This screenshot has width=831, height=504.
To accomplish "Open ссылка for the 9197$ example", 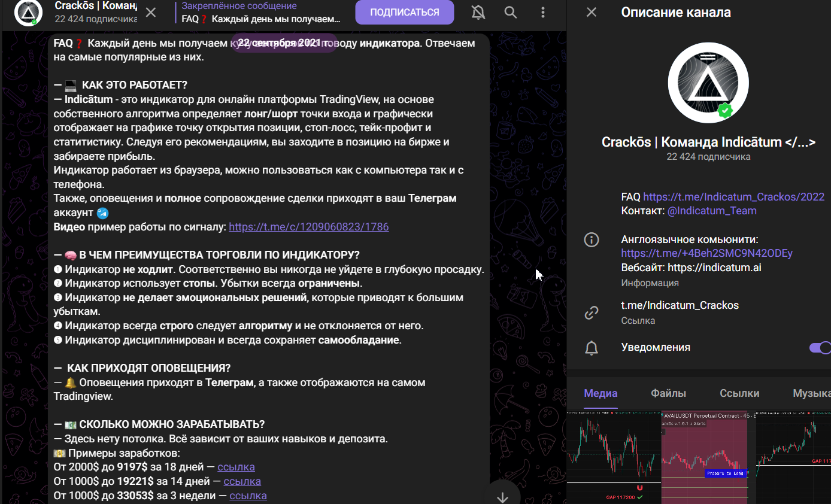I will (236, 467).
